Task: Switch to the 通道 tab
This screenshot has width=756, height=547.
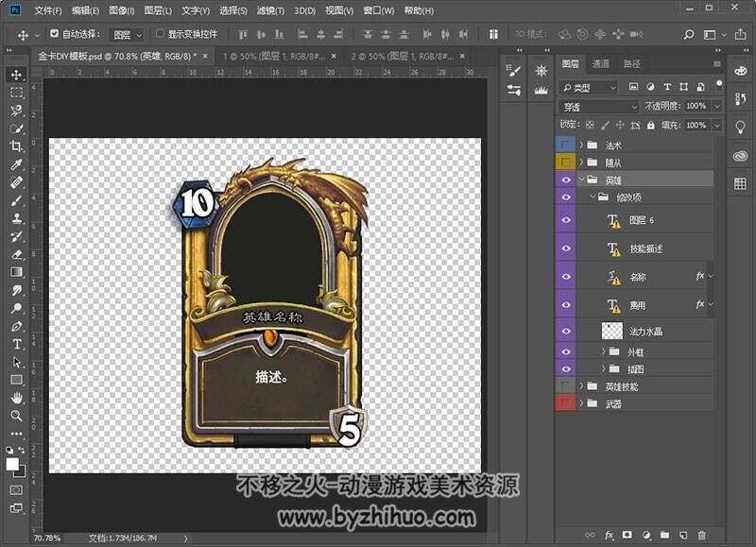Action: [x=601, y=64]
